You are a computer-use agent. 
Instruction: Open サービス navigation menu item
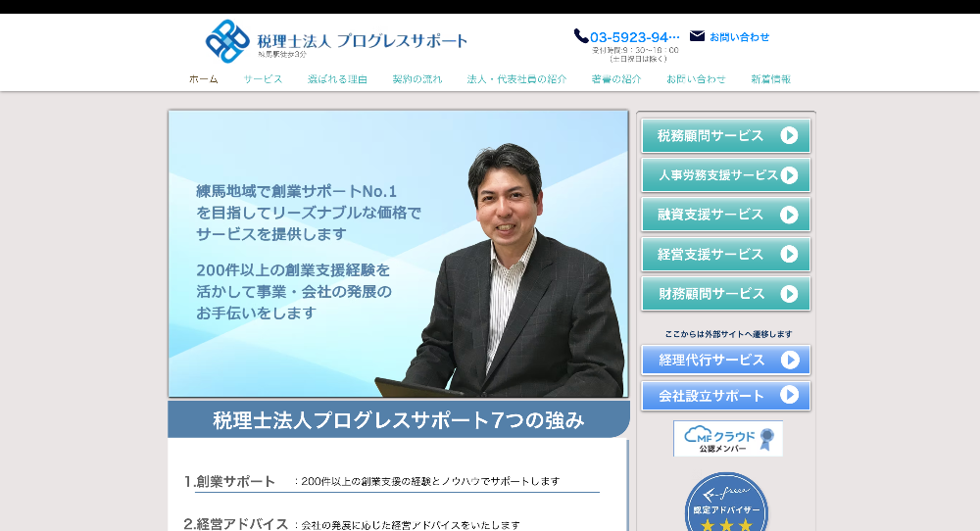pos(263,79)
